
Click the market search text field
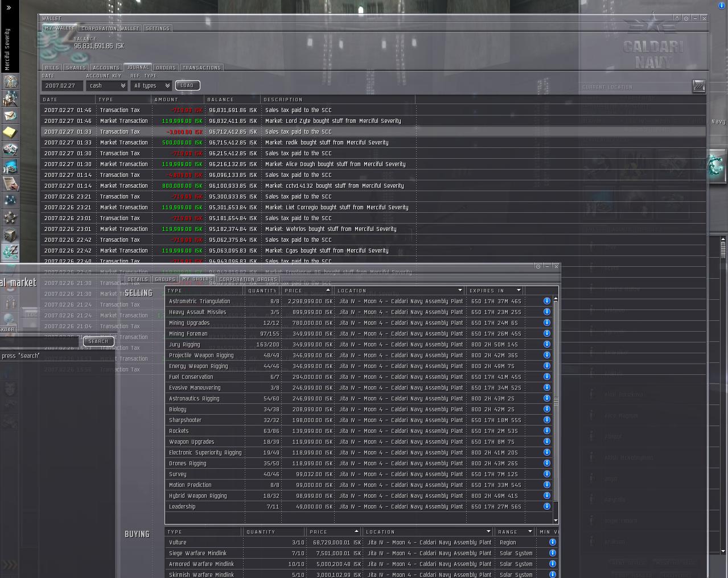(40, 341)
